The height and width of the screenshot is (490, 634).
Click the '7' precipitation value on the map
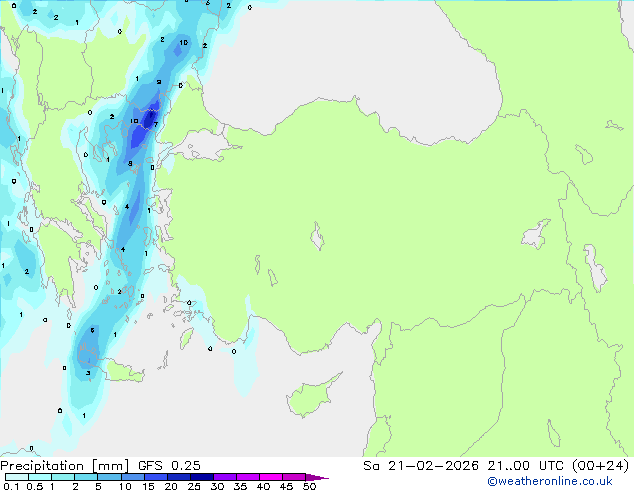tap(156, 125)
